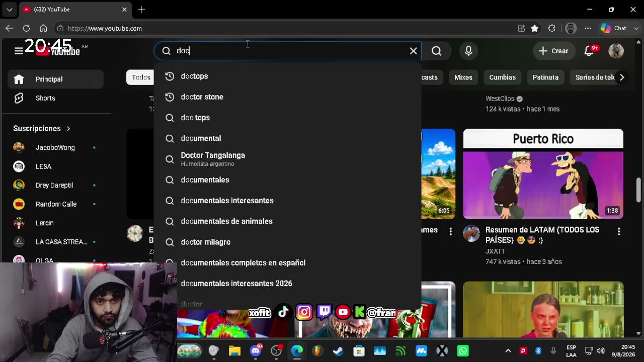Image resolution: width=644 pixels, height=362 pixels.
Task: Open the hamburger guide menu
Action: coord(19,51)
